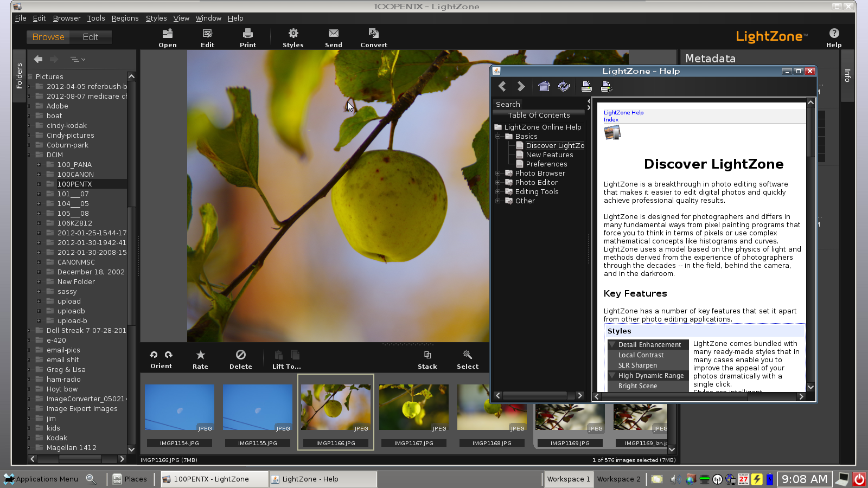Expand the 100_PANA folder

pos(39,165)
